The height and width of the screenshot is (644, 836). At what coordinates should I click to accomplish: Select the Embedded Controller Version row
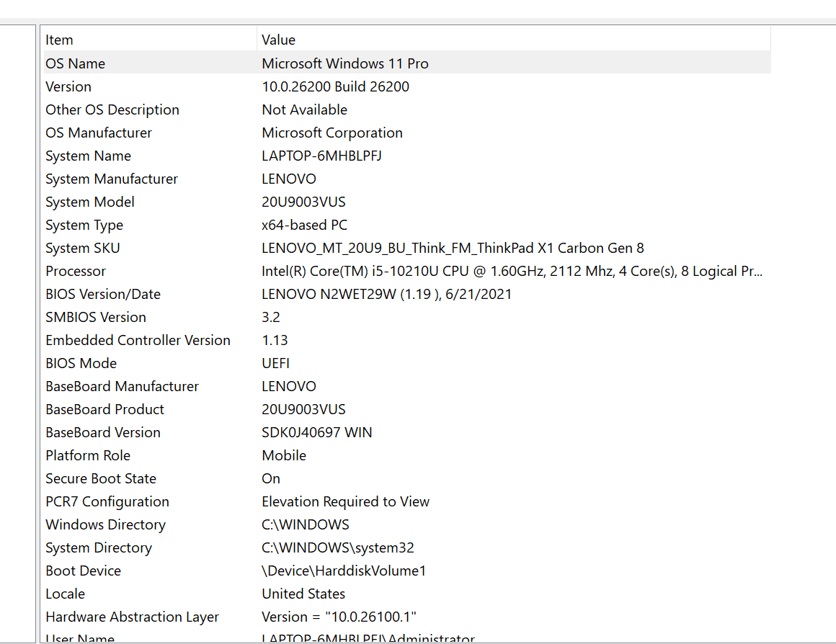pyautogui.click(x=406, y=340)
